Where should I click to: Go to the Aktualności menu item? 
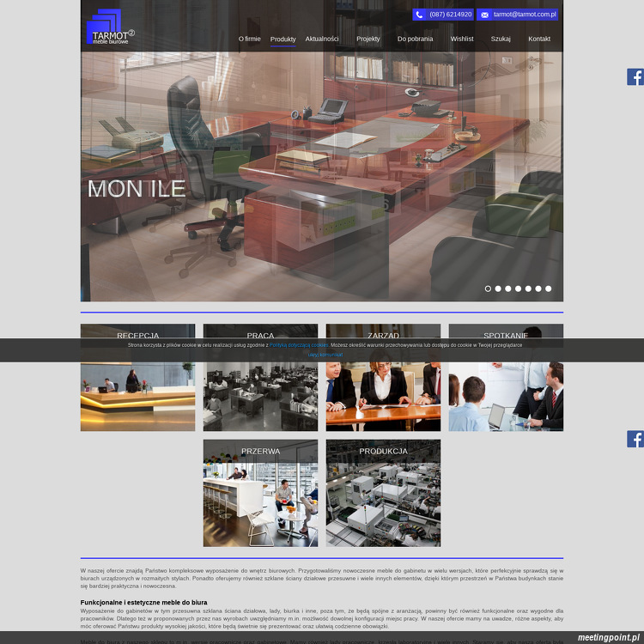tap(322, 39)
